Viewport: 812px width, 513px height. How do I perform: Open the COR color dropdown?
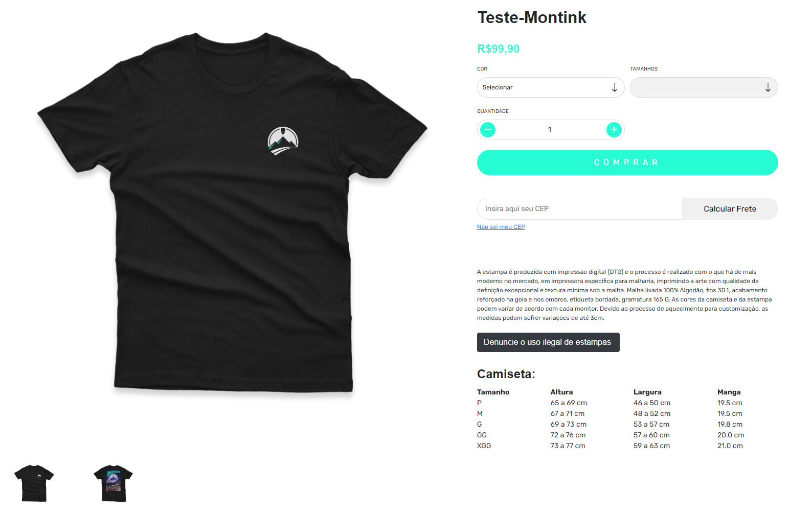point(551,87)
